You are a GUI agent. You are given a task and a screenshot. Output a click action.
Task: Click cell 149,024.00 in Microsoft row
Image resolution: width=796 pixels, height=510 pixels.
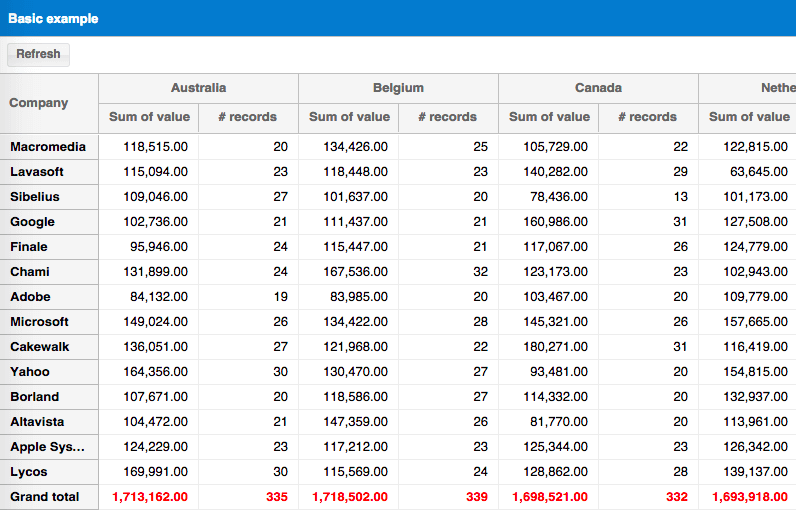[x=149, y=322]
